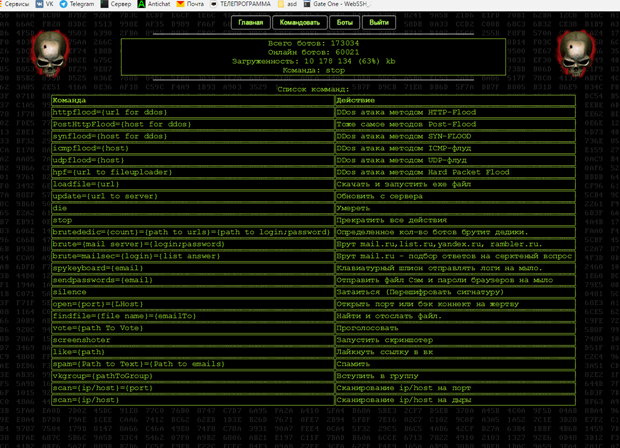Click the 'DDos атака методом HTTP-Flood' cell

click(455, 112)
